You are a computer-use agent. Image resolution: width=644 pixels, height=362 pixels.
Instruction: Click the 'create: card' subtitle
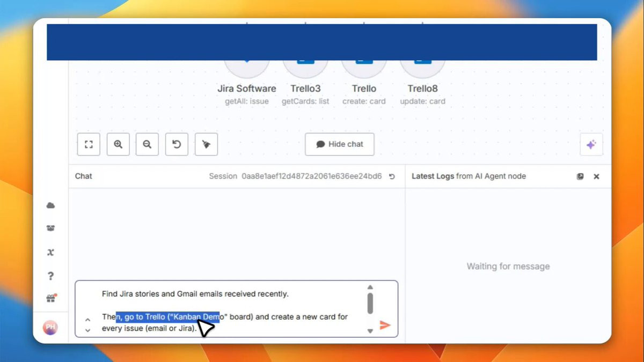[x=364, y=101]
